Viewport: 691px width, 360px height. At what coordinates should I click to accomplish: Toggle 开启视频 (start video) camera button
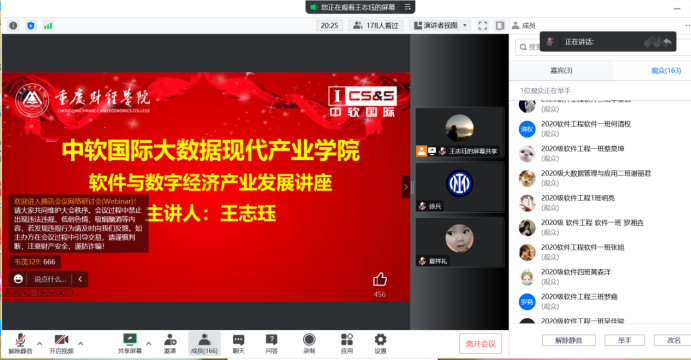click(x=61, y=344)
